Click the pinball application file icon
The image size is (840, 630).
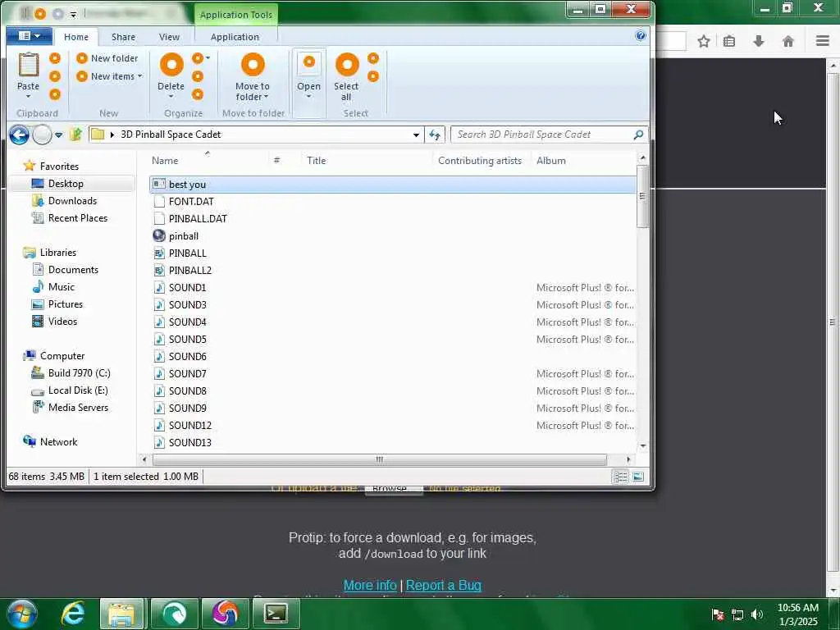point(159,235)
